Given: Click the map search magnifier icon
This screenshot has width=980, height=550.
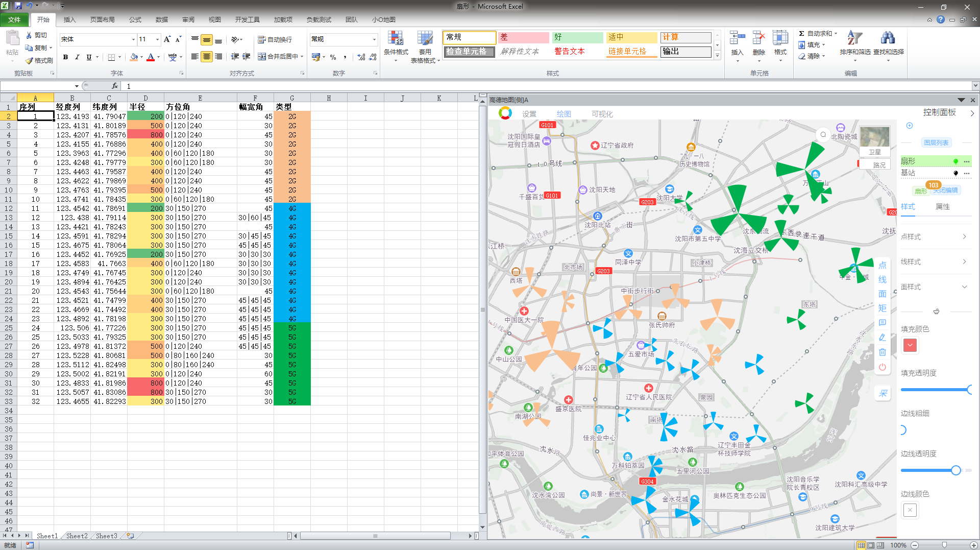Looking at the screenshot, I should (823, 135).
